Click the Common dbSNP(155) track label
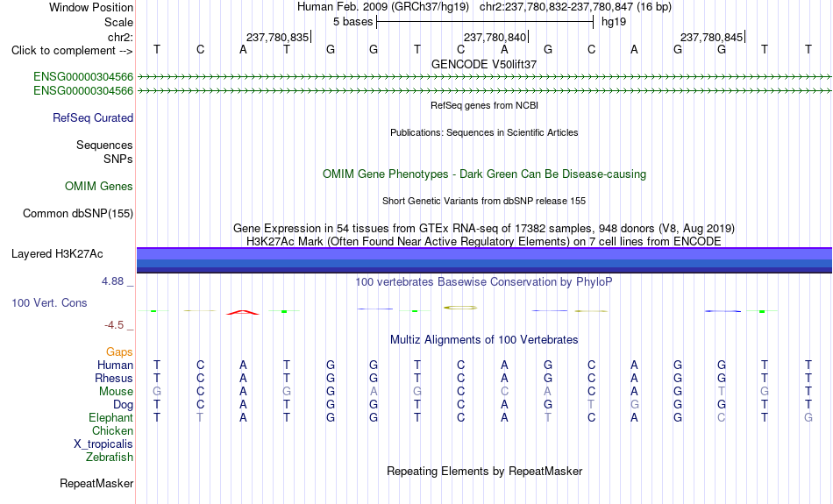833x504 pixels. [x=78, y=214]
